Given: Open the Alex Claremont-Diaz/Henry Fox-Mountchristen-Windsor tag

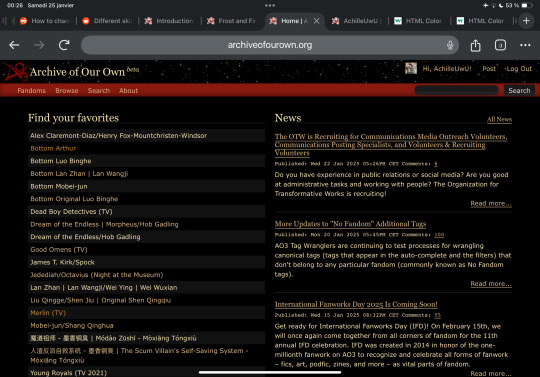Looking at the screenshot, I should [x=118, y=136].
